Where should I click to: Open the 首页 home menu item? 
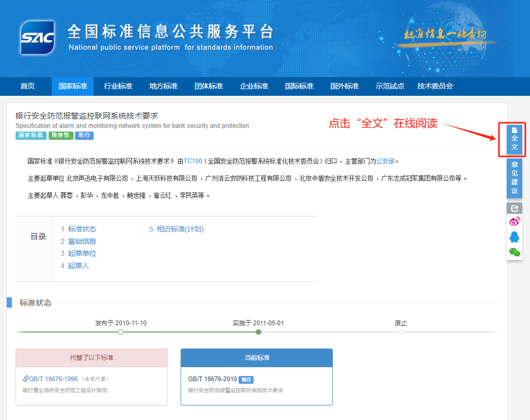tap(27, 86)
